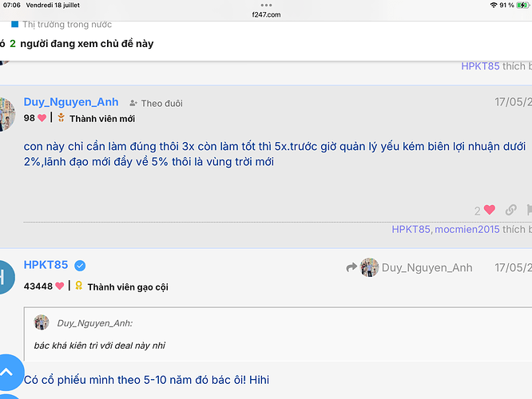
Task: Click the replied-to Duy_Nguyen_Anh avatar
Action: click(369, 267)
